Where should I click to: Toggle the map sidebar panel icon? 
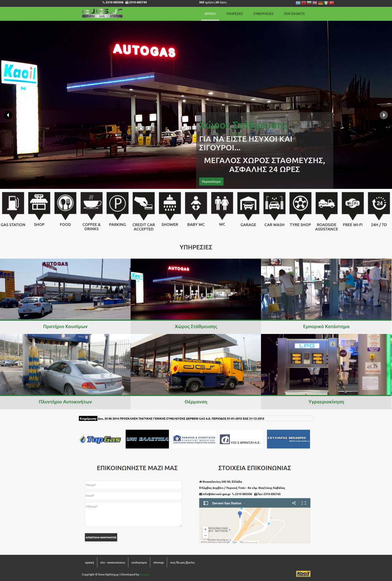pyautogui.click(x=206, y=503)
